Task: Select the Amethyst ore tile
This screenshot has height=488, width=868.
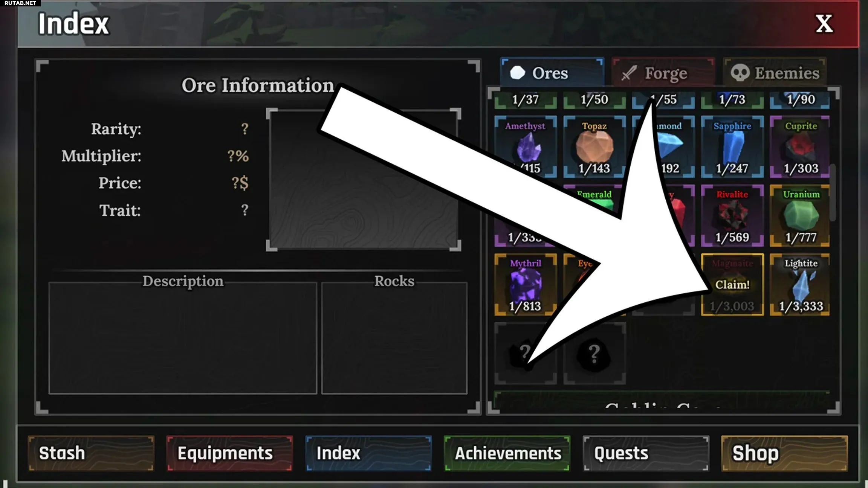Action: tap(525, 146)
